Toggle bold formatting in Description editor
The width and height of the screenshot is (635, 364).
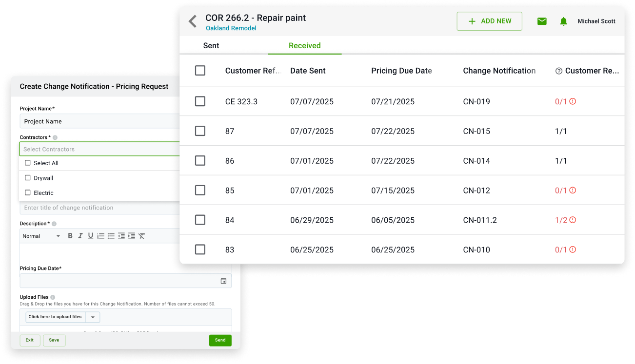coord(70,236)
